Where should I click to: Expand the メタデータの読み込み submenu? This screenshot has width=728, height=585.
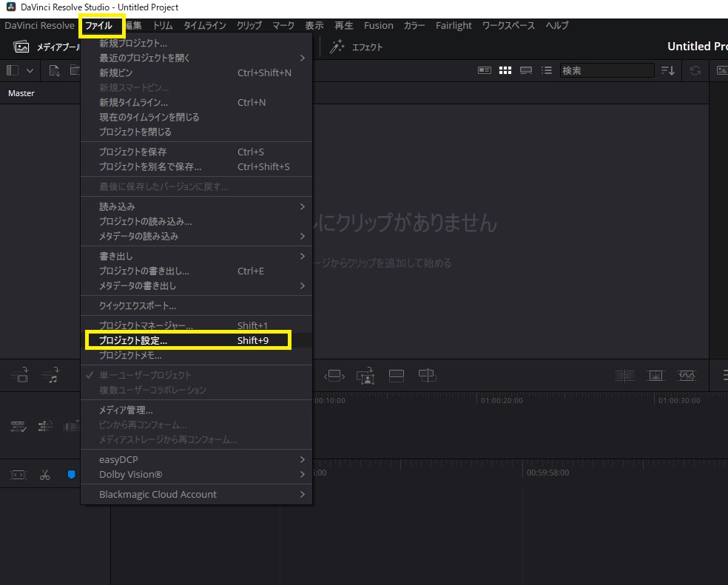pyautogui.click(x=196, y=237)
